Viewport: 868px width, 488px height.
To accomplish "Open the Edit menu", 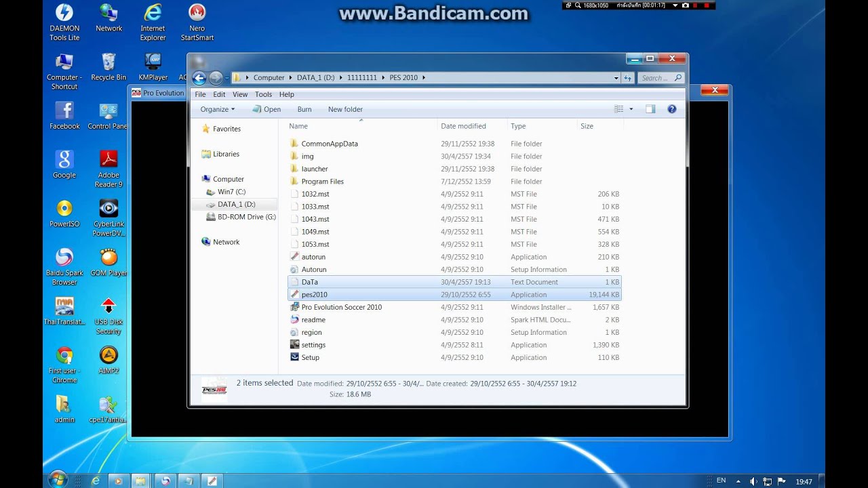I will tap(219, 94).
